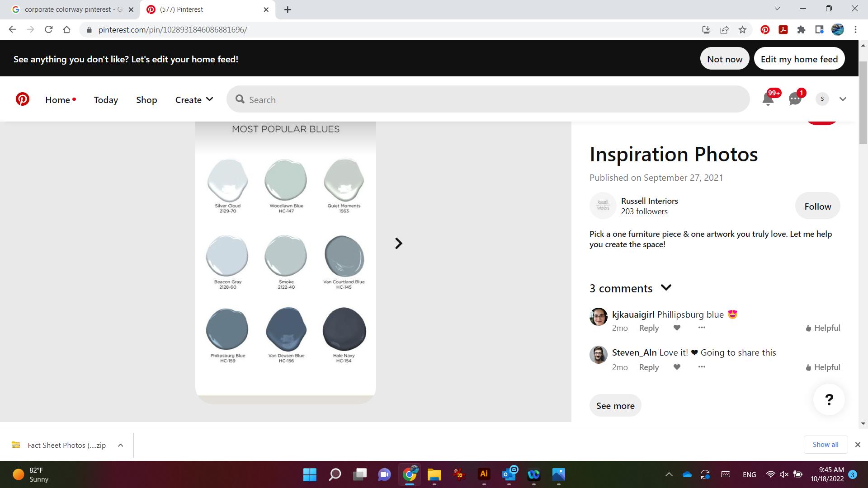Open Chrome three-dot menu
This screenshot has width=868, height=488.
click(x=855, y=30)
